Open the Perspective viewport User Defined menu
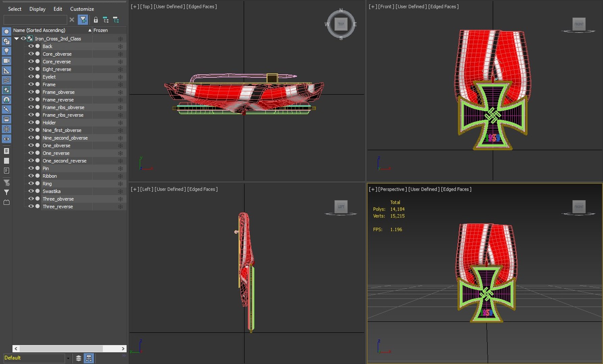Image resolution: width=603 pixels, height=364 pixels. (x=424, y=189)
